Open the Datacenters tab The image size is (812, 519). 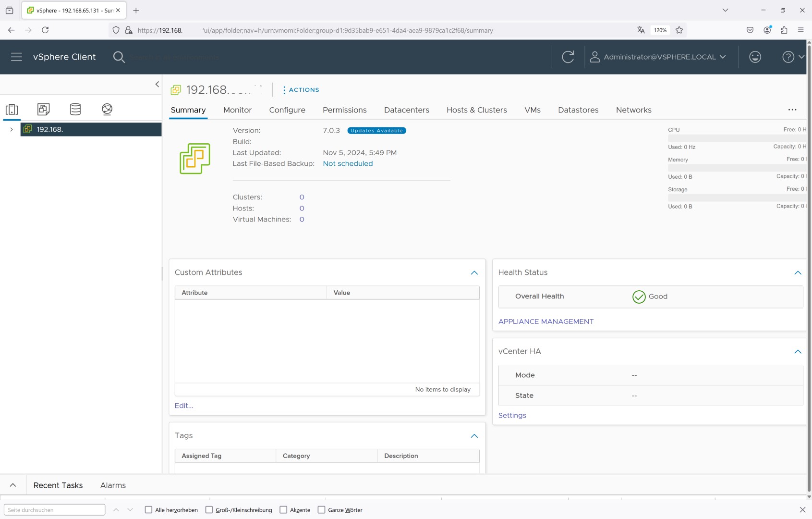pyautogui.click(x=407, y=110)
